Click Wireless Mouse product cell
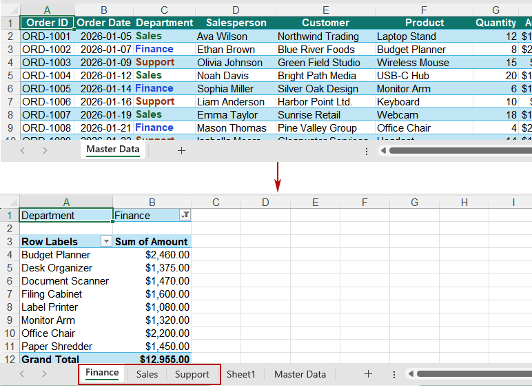Image resolution: width=532 pixels, height=392 pixels. (x=424, y=63)
